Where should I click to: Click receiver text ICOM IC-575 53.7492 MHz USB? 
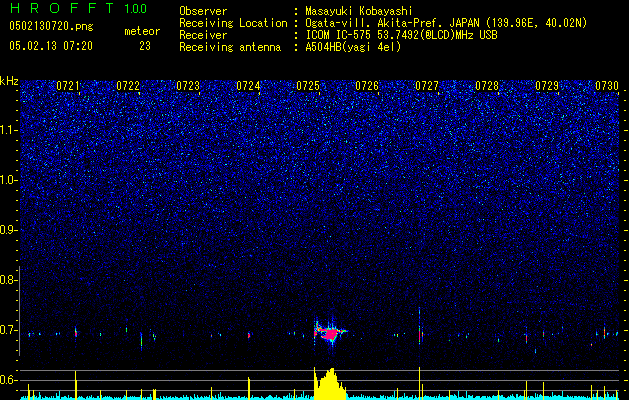[x=401, y=35]
